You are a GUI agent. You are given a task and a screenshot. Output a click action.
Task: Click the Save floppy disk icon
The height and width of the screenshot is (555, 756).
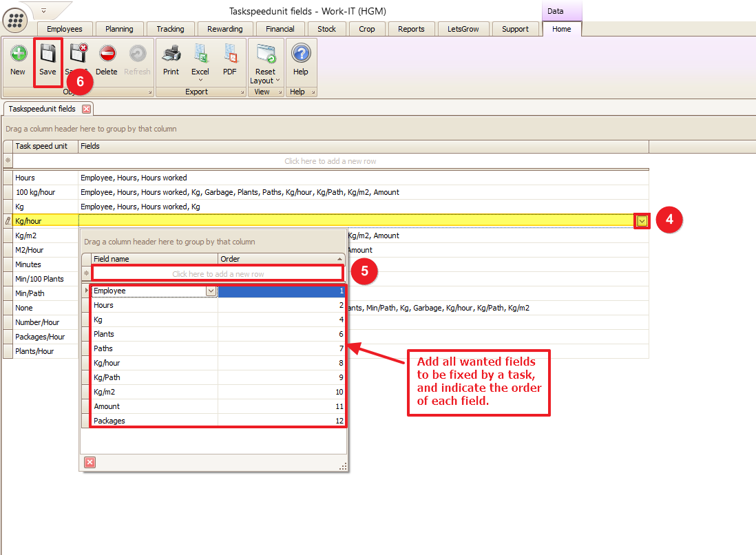pos(48,55)
